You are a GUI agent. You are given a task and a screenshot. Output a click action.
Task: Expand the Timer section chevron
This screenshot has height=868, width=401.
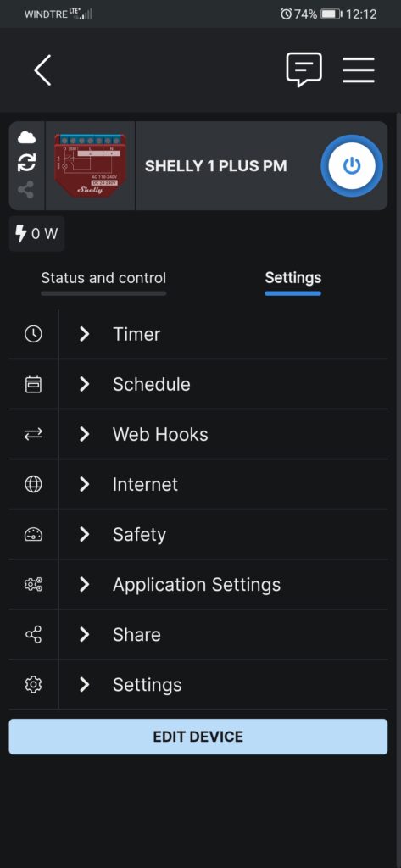point(84,334)
